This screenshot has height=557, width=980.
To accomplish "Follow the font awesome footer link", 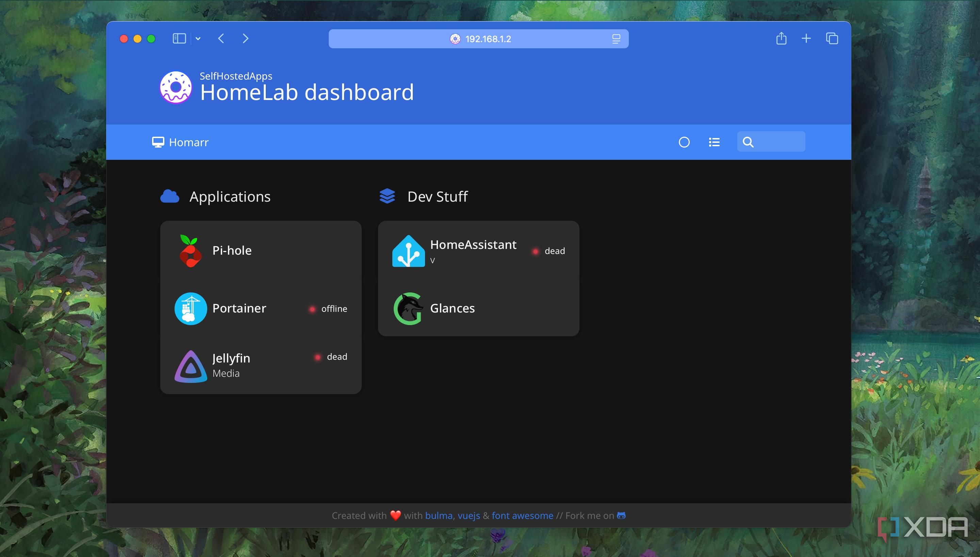I will point(523,516).
